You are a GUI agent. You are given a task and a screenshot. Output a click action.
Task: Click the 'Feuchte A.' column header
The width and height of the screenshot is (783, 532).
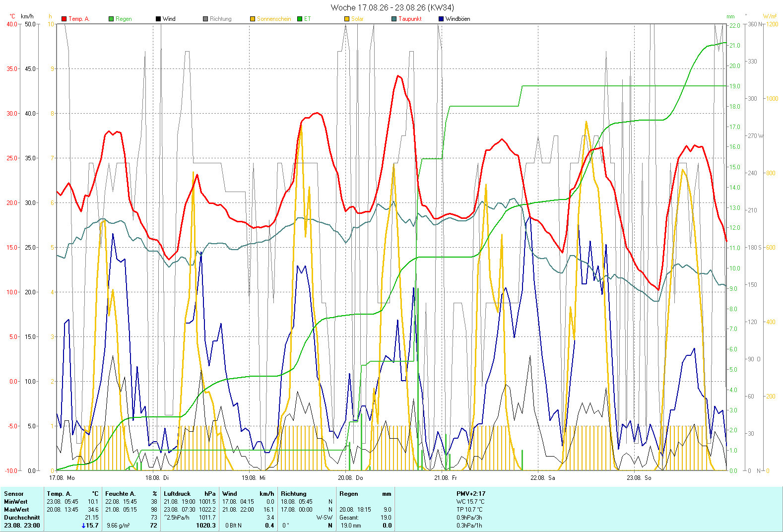pos(121,494)
